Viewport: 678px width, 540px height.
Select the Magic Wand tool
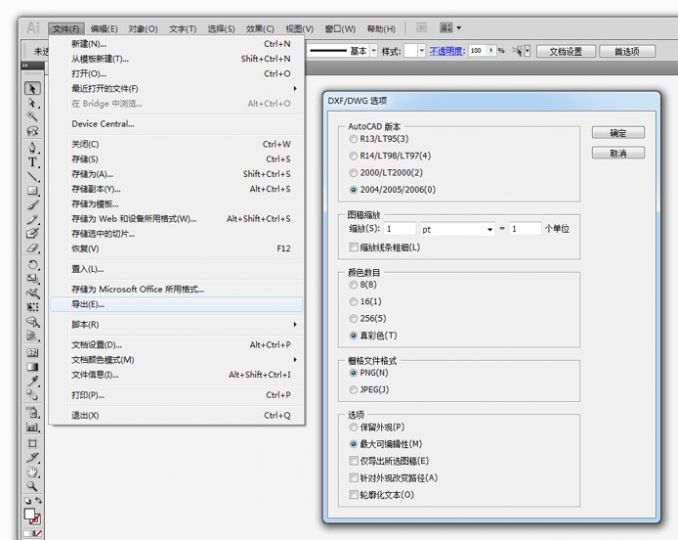click(32, 117)
